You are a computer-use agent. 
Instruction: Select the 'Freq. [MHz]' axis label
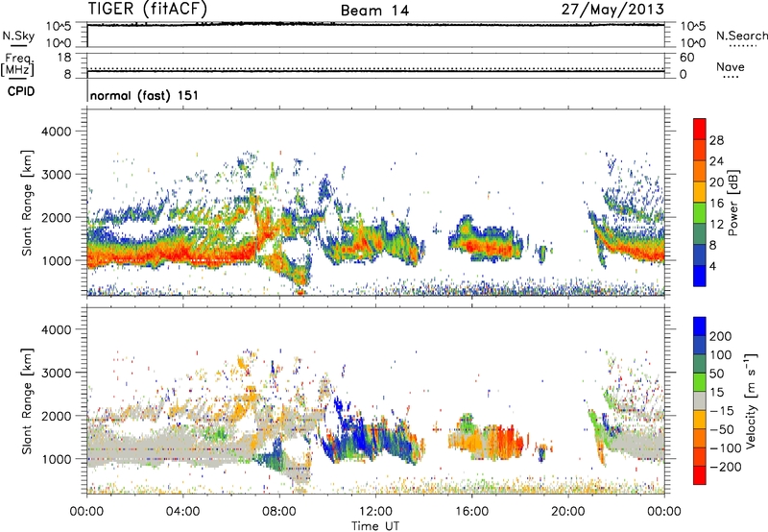pyautogui.click(x=18, y=65)
